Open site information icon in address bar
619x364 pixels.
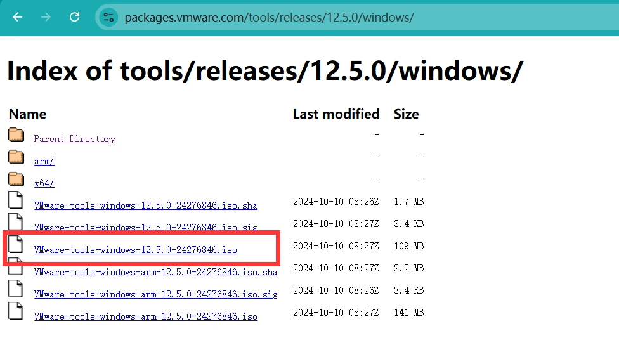coord(108,17)
